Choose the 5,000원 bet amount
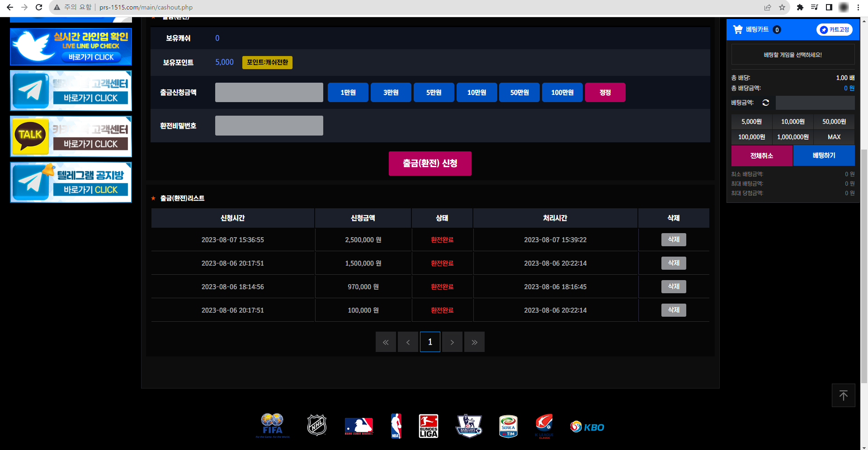Viewport: 868px width, 450px height. pos(752,122)
